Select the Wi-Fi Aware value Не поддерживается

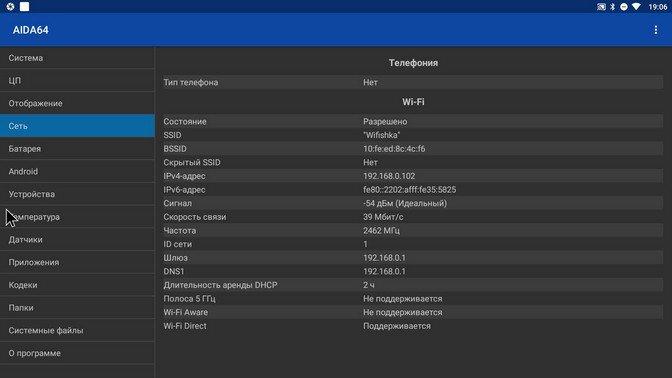pyautogui.click(x=402, y=312)
